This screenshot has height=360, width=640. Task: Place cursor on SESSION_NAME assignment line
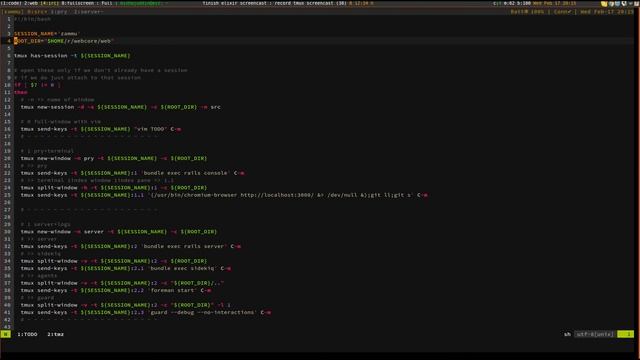click(47, 34)
